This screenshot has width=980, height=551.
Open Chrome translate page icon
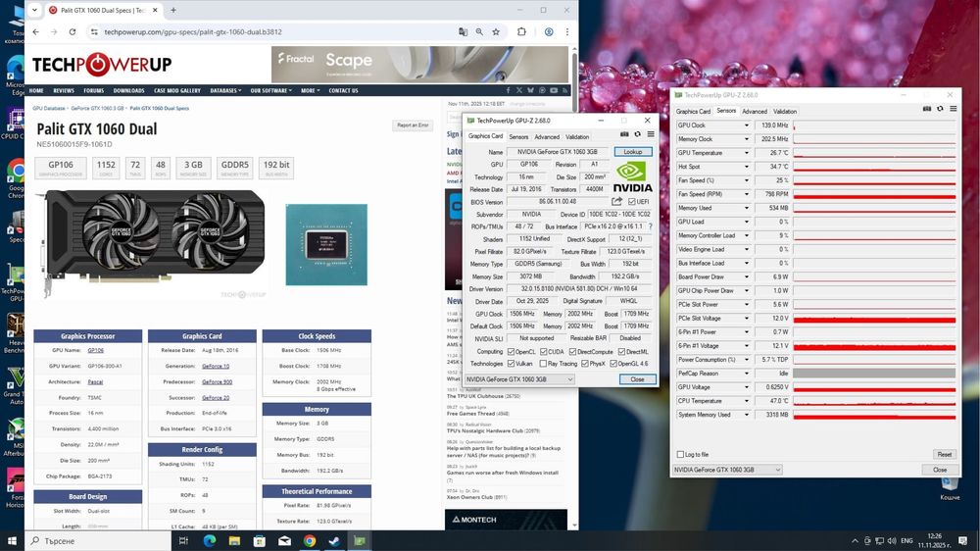pyautogui.click(x=464, y=32)
